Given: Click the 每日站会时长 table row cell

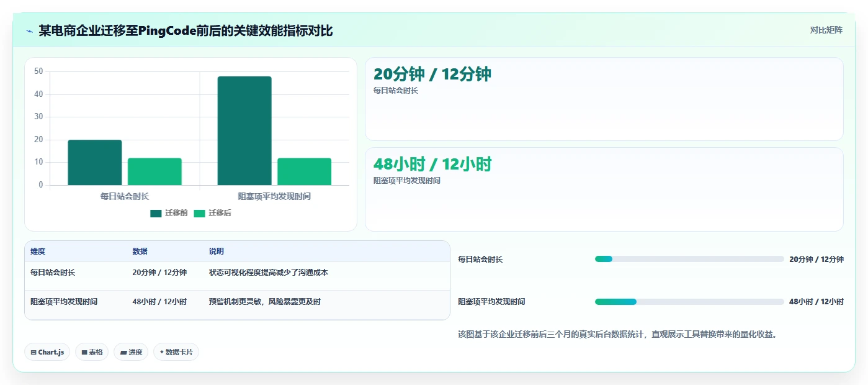Looking at the screenshot, I should [53, 273].
